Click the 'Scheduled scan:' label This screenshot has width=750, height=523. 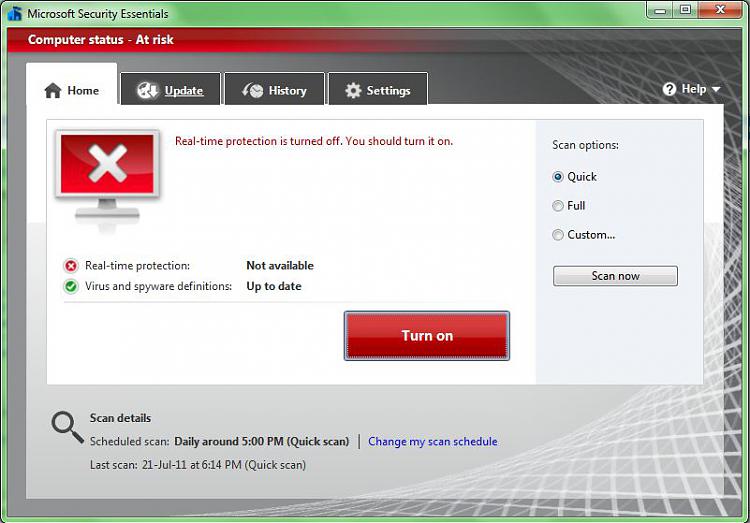coord(130,441)
